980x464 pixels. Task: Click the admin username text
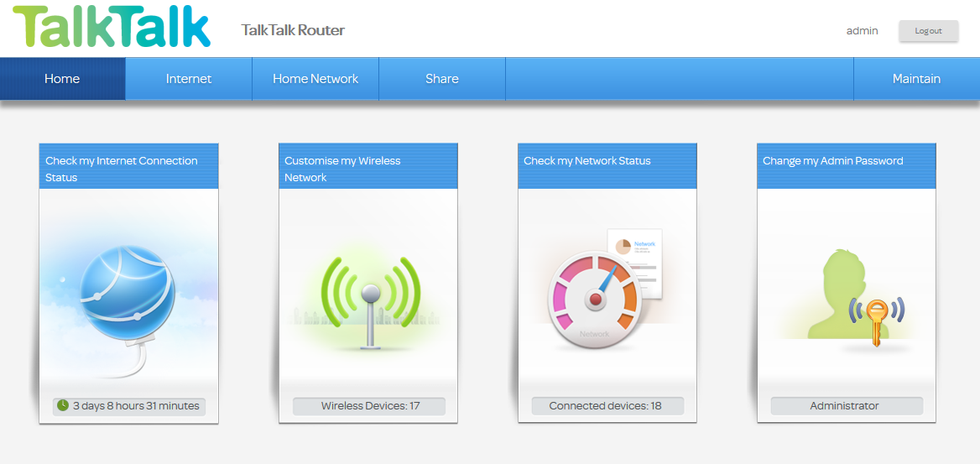[862, 31]
